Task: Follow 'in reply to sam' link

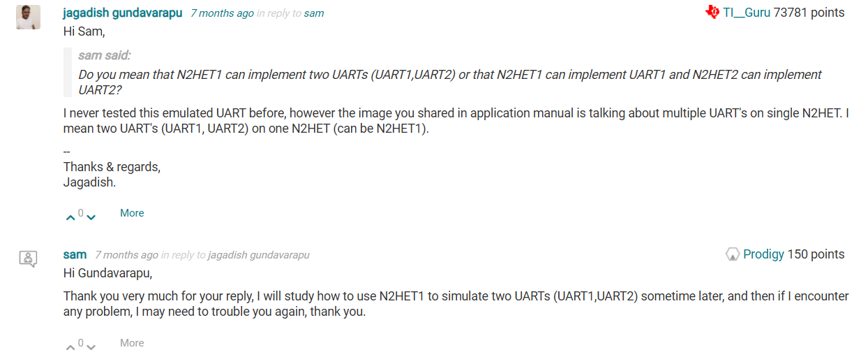Action: [x=314, y=13]
